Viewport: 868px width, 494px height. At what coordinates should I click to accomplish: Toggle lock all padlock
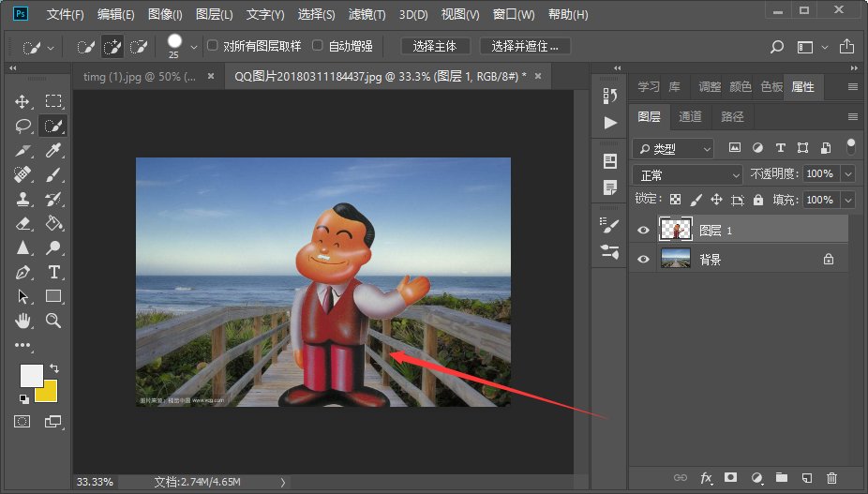point(757,200)
